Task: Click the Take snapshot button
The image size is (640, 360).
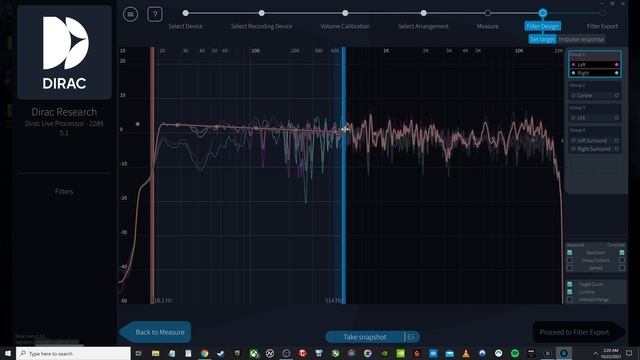Action: click(x=365, y=337)
